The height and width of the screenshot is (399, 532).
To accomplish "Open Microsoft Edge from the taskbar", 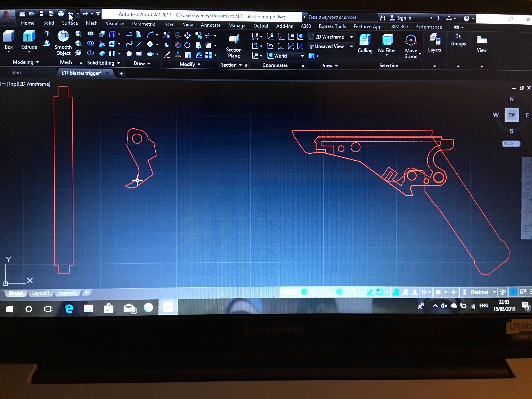I will pyautogui.click(x=69, y=309).
